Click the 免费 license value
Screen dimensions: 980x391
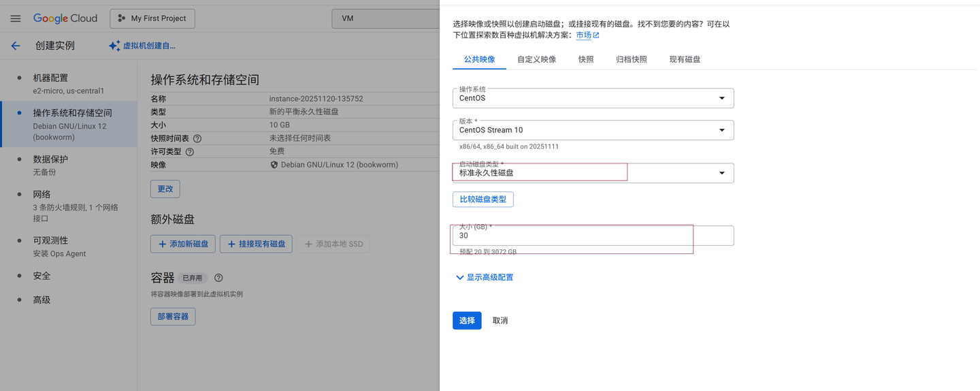coord(277,151)
